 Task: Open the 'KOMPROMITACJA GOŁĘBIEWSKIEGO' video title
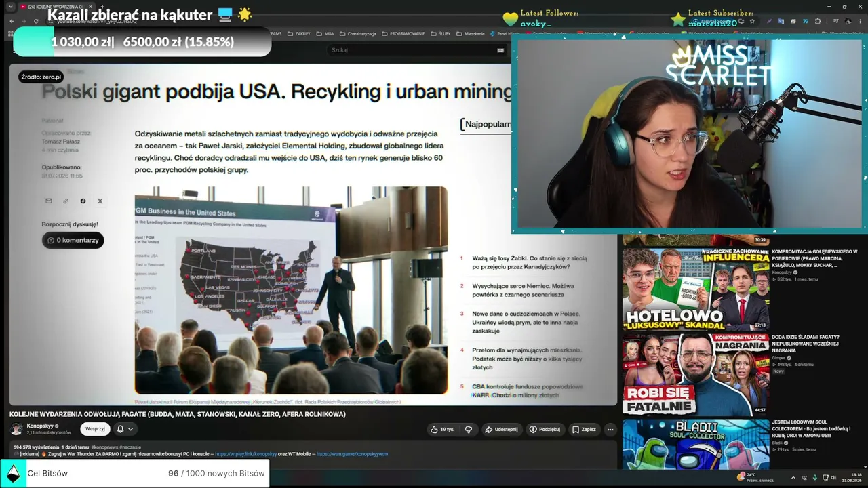(x=814, y=258)
